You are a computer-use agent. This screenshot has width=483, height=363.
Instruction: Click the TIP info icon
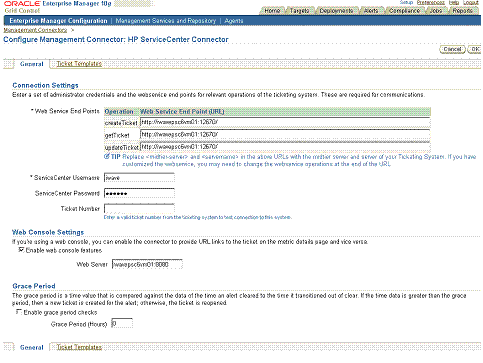pyautogui.click(x=107, y=156)
